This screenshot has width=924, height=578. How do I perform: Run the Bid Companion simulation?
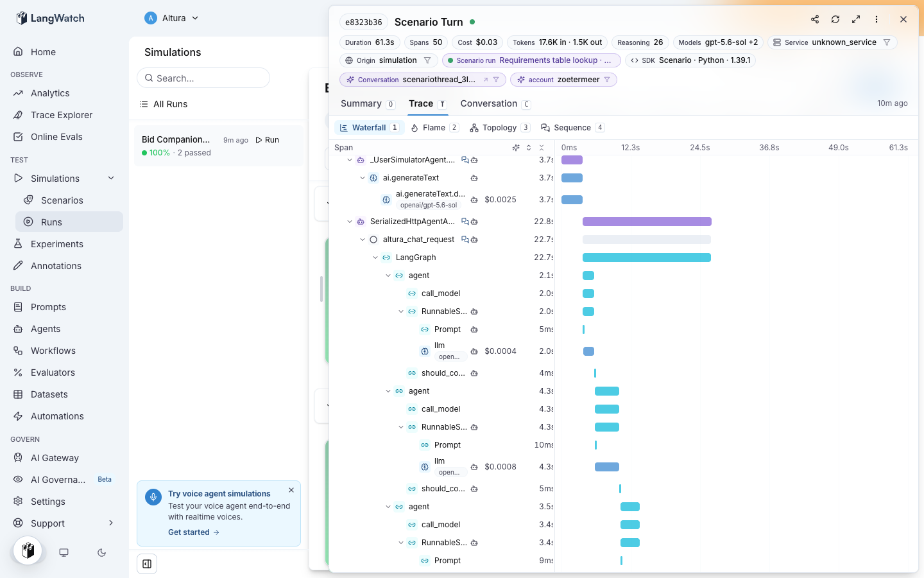point(268,140)
